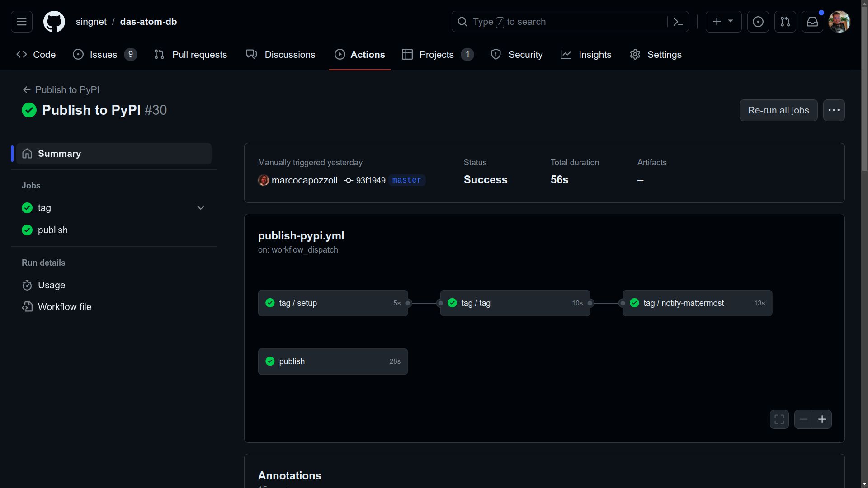Click the publish step success icon
The height and width of the screenshot is (488, 868).
click(x=271, y=361)
